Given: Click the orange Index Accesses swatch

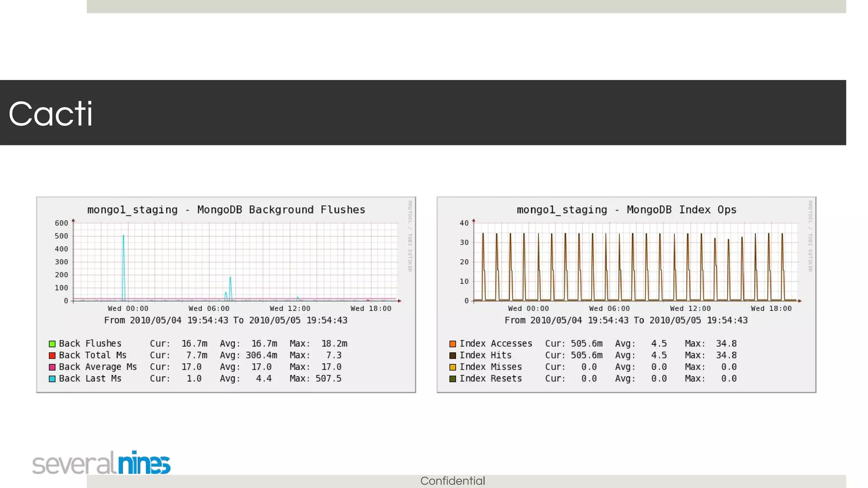Looking at the screenshot, I should click(453, 344).
